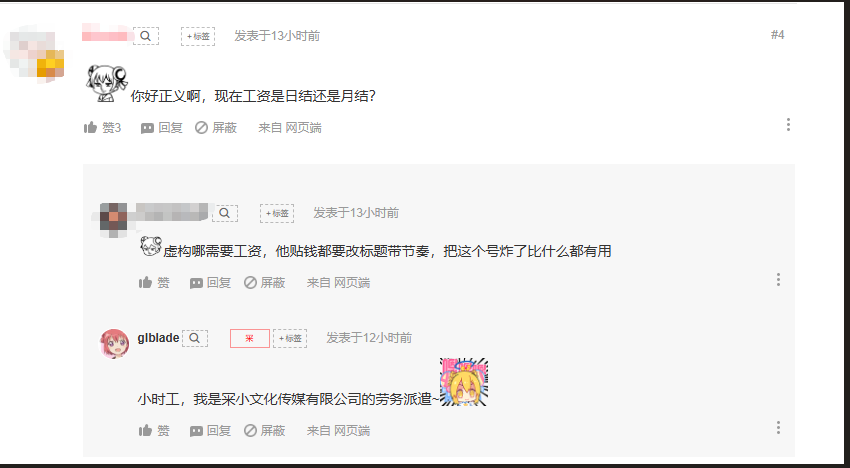This screenshot has height=468, width=850.
Task: Reply to the post asking 工资是日结还是月结
Action: pos(162,128)
